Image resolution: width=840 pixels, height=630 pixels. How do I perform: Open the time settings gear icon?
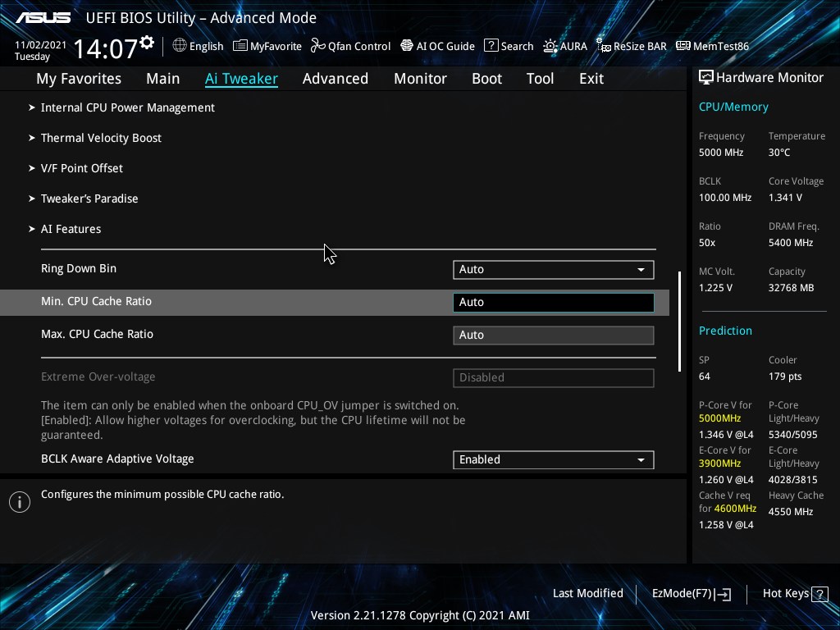(147, 43)
